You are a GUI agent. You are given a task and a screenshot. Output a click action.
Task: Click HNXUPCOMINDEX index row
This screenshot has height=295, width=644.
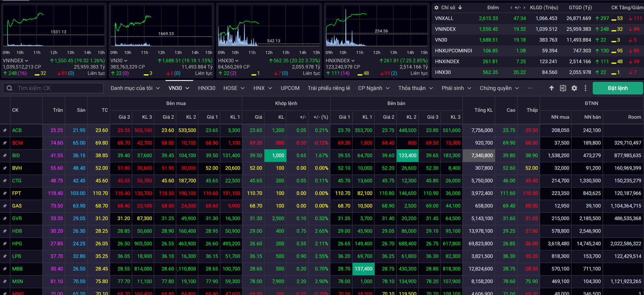click(x=538, y=51)
